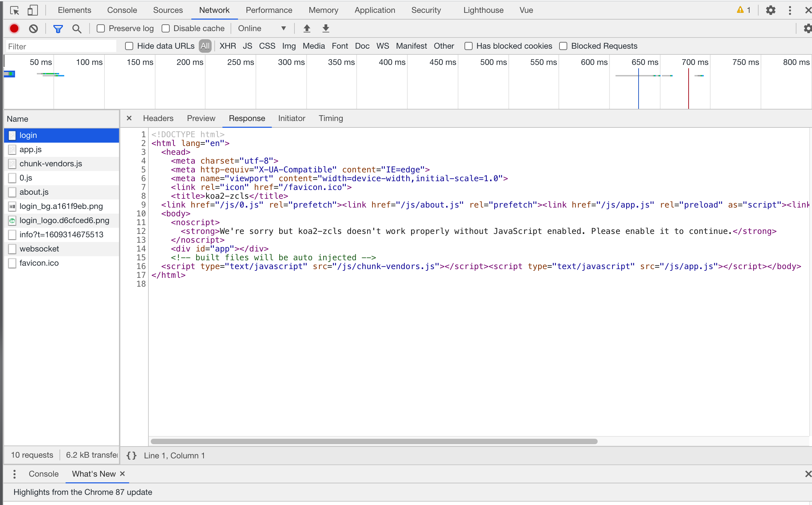Toggle the device toolbar icon
Viewport: 812px width, 505px height.
pyautogui.click(x=32, y=10)
